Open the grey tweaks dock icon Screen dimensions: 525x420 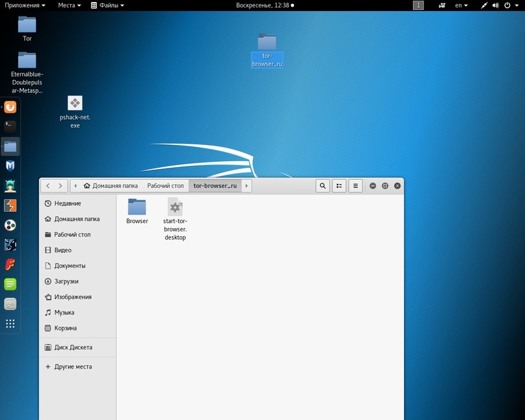point(10,304)
